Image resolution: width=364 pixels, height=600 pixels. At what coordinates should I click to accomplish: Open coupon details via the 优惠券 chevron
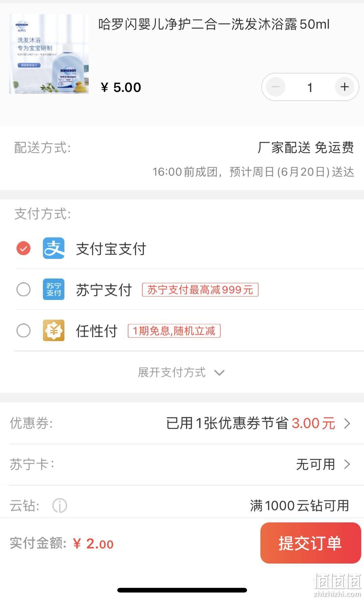coord(347,423)
